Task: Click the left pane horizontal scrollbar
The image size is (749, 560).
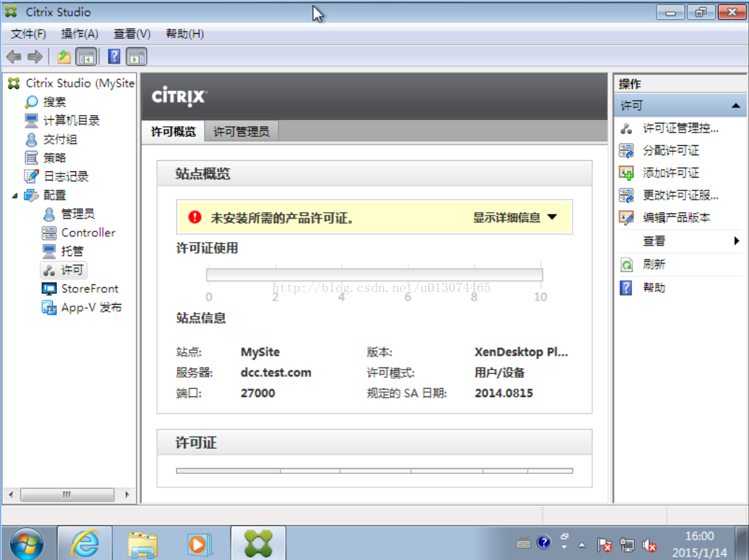Action: (x=67, y=494)
